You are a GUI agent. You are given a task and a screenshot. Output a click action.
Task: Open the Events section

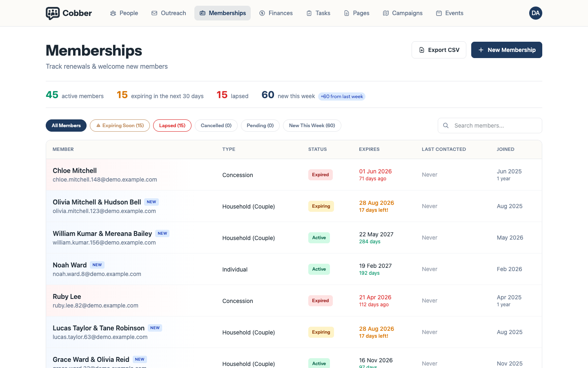tap(450, 13)
